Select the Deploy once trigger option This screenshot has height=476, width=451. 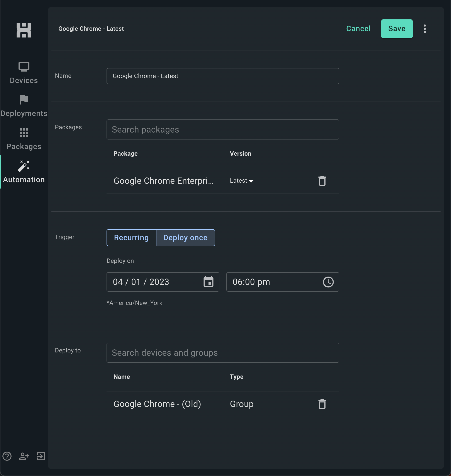coord(185,238)
